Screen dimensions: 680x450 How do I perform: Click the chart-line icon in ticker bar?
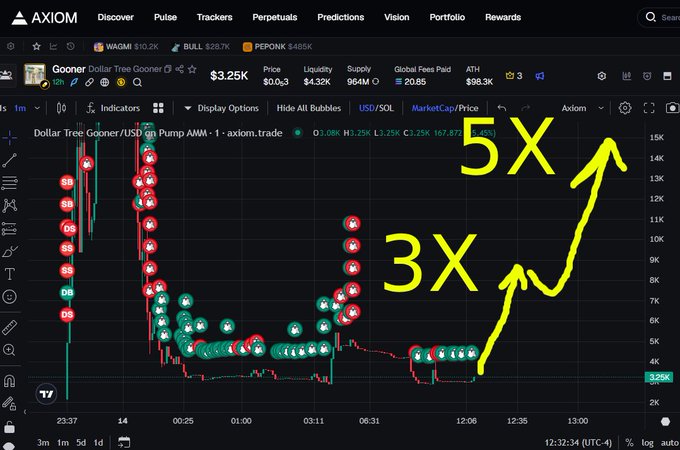(x=53, y=46)
